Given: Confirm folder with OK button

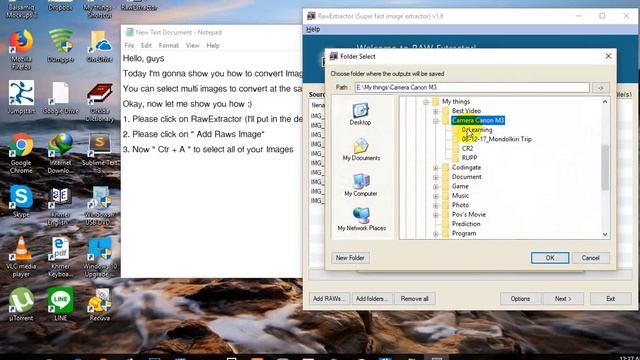Looking at the screenshot, I should click(550, 258).
